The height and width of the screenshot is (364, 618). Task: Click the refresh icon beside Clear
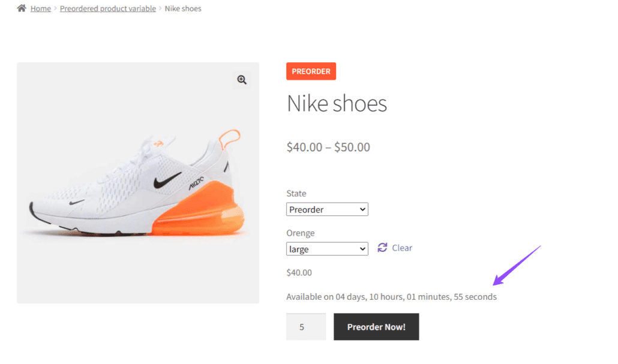pos(382,248)
